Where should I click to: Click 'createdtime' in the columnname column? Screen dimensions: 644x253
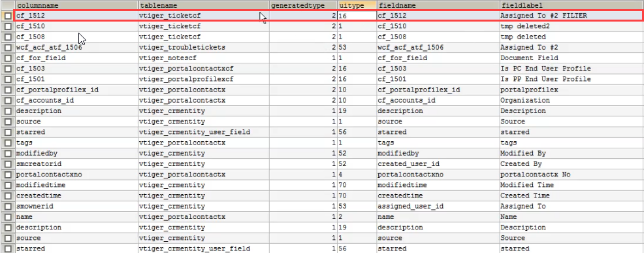[x=76, y=196]
